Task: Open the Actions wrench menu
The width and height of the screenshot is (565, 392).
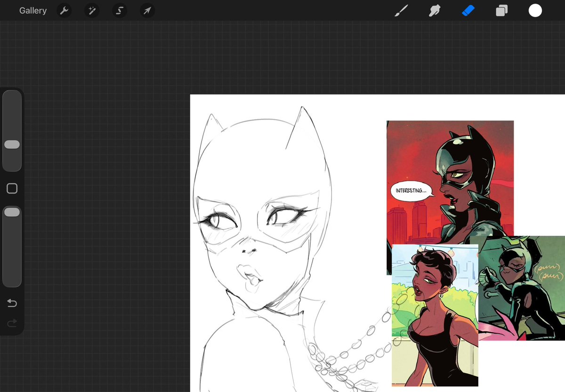Action: (64, 11)
